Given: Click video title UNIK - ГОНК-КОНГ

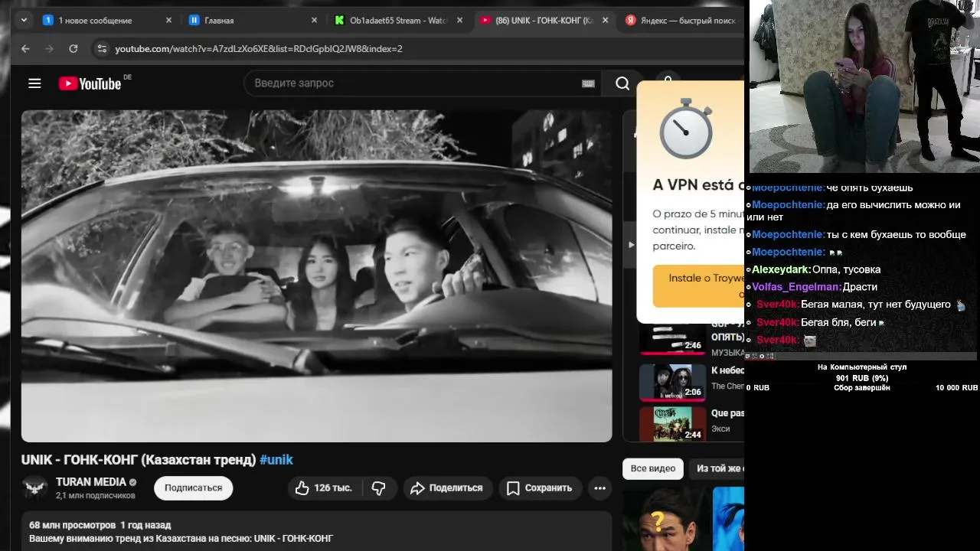Looking at the screenshot, I should (139, 459).
